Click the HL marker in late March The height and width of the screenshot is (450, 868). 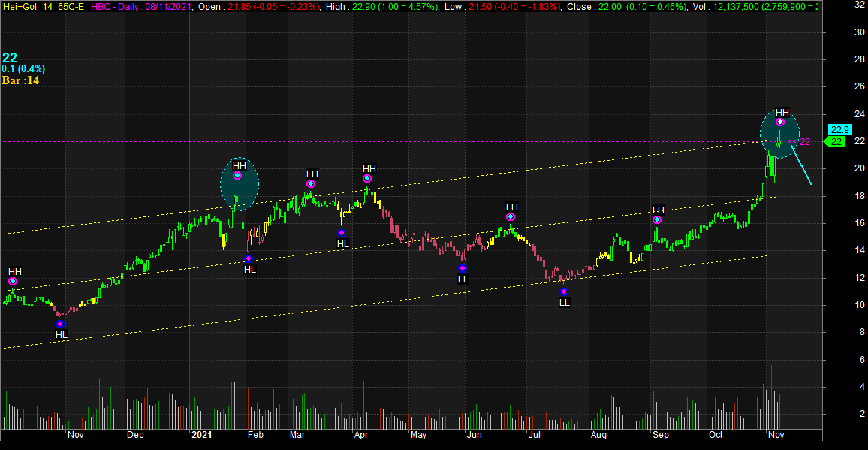point(342,234)
